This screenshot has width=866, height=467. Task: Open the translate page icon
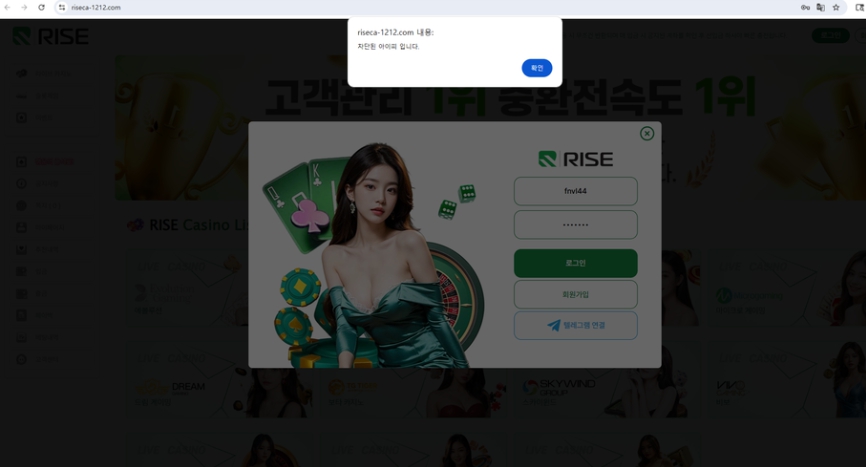click(821, 7)
